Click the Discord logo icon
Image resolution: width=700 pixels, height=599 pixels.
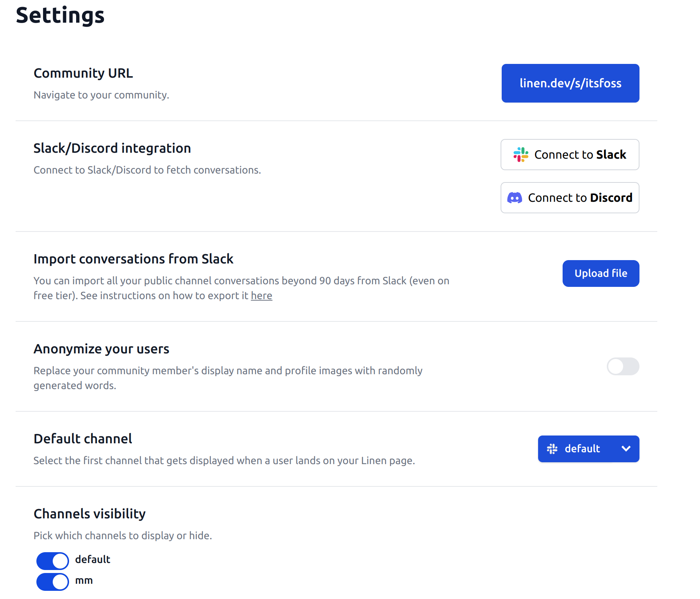tap(515, 198)
